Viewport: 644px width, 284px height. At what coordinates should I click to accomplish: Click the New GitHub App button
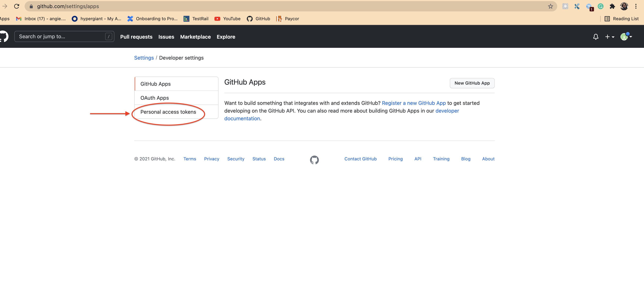click(x=472, y=83)
